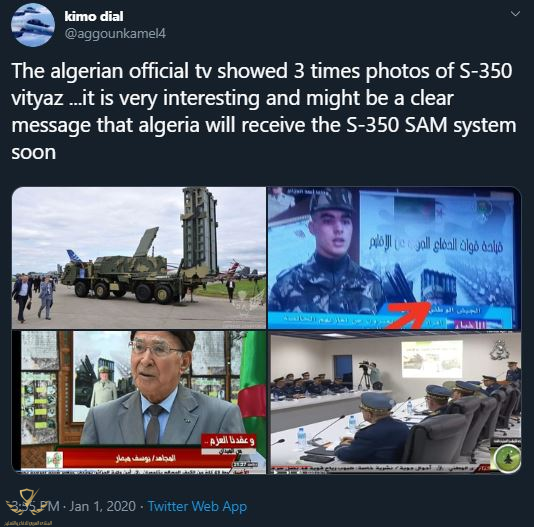The width and height of the screenshot is (534, 527).
Task: Click the round green emblem badge
Action: [x=507, y=459]
